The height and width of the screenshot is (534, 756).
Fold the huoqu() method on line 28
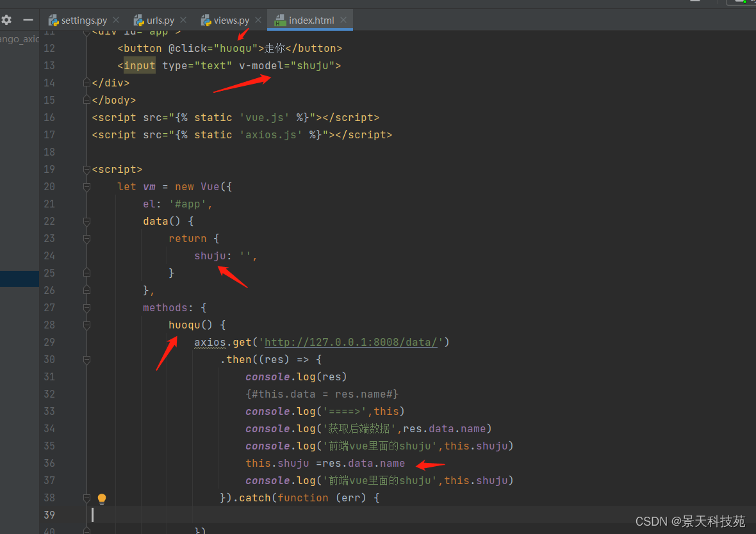coord(86,325)
